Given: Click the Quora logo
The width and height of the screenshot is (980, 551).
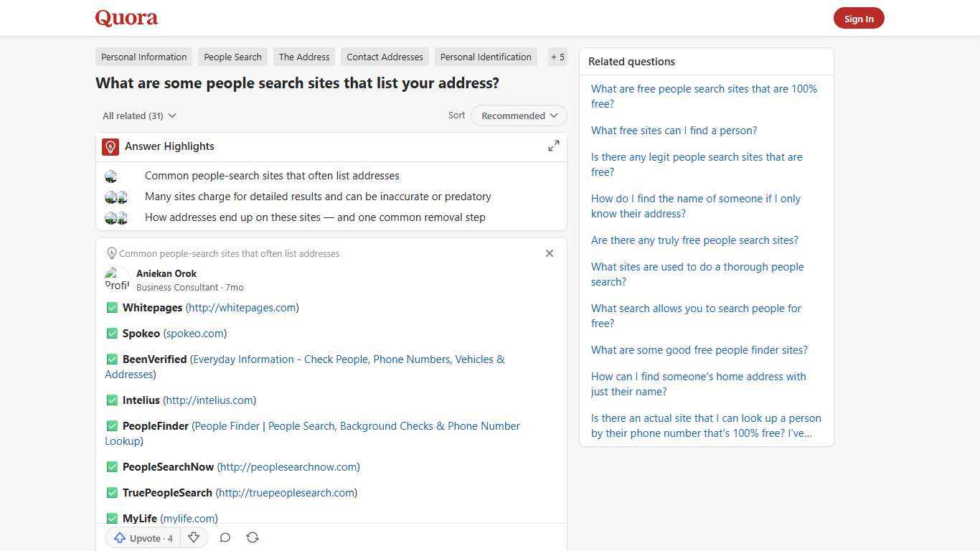Looking at the screenshot, I should 126,18.
